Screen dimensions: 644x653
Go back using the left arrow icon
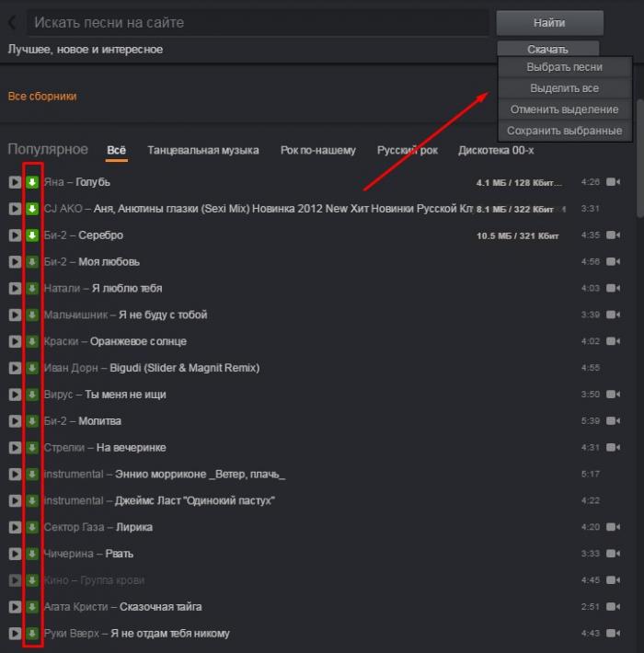point(12,23)
